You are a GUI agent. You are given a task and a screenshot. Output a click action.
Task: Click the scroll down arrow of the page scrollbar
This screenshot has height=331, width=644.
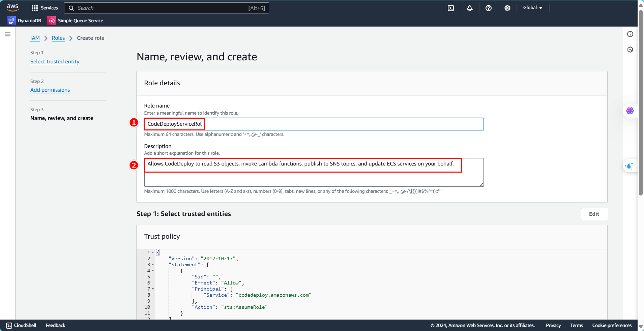[641, 327]
